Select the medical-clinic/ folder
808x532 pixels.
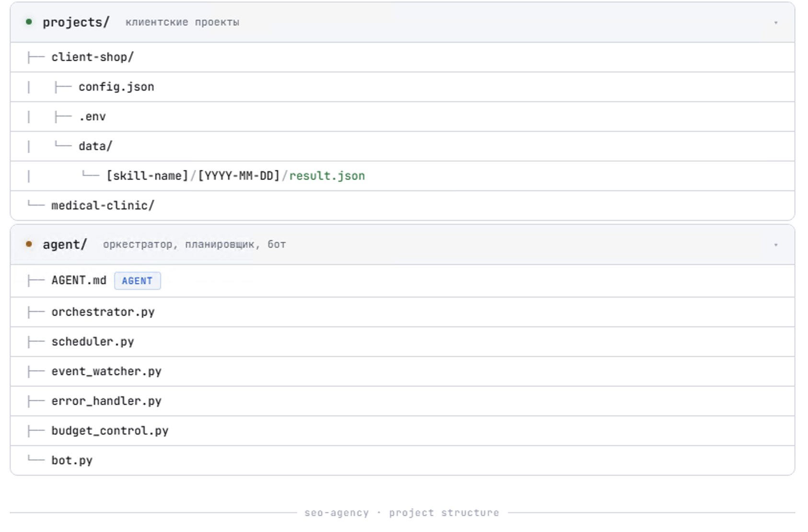(403, 206)
